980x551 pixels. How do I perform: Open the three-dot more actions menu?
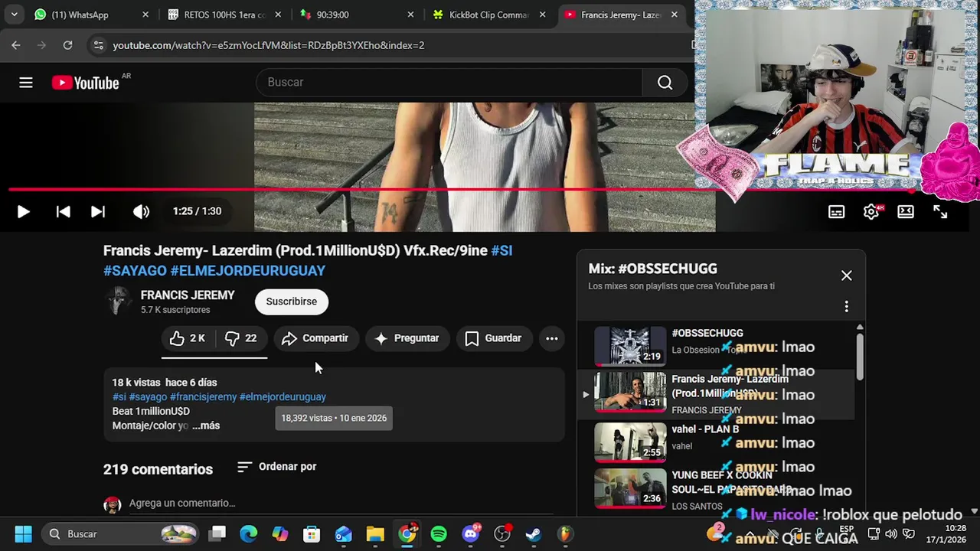[551, 338]
